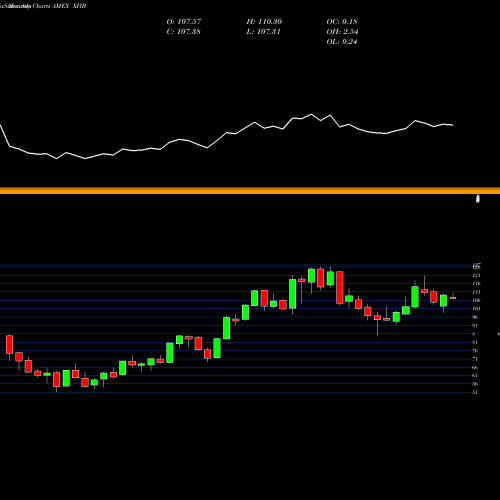Click the low price value L: 107.31
Screen dimensions: 500x500
(x=263, y=32)
